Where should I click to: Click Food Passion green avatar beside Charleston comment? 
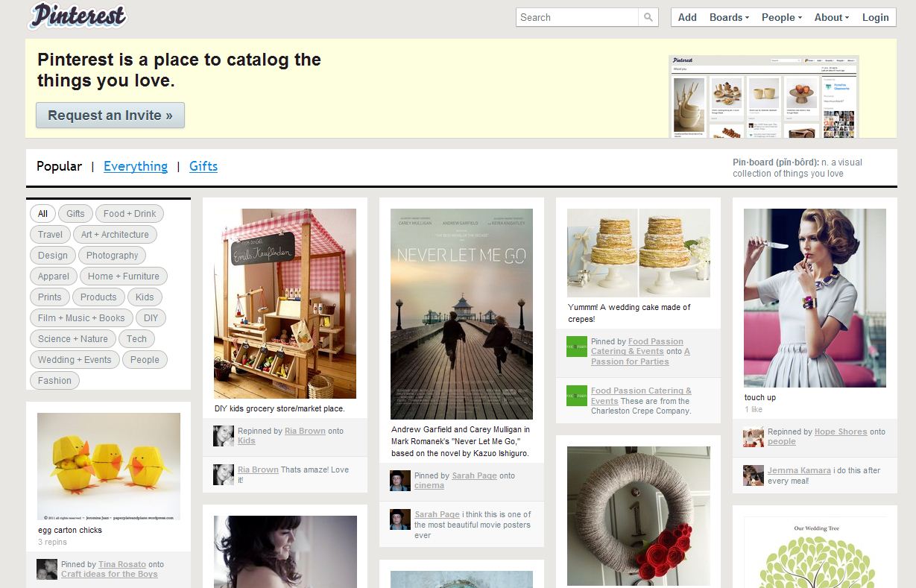(x=577, y=396)
